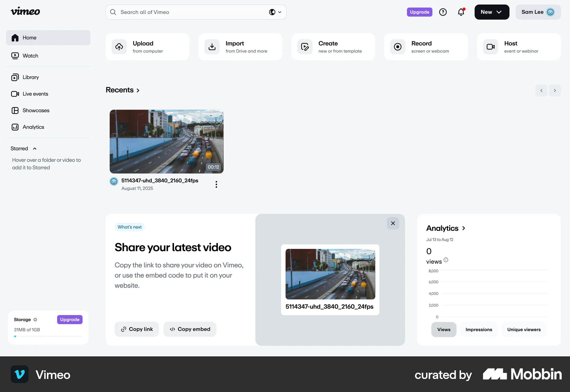570x392 pixels.
Task: Switch the views chart to Impressions
Action: [478, 329]
